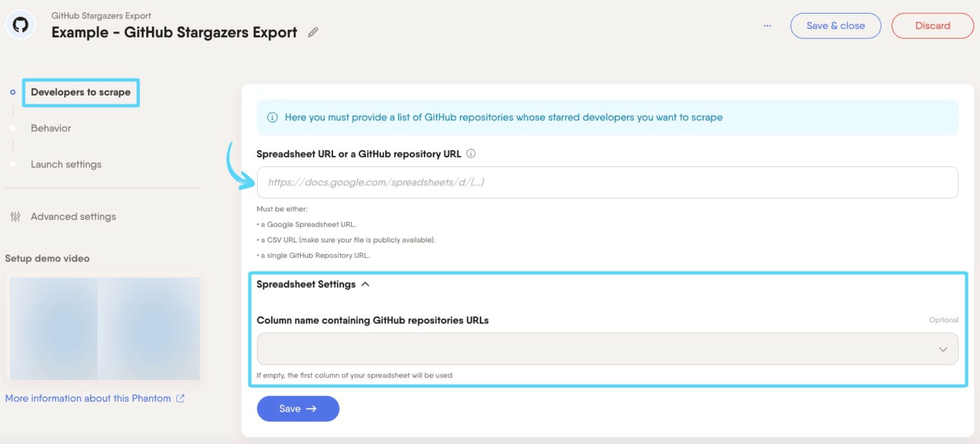Viewport: 980px width, 444px height.
Task: Click 'If empty, the first column' helper text
Action: point(354,375)
